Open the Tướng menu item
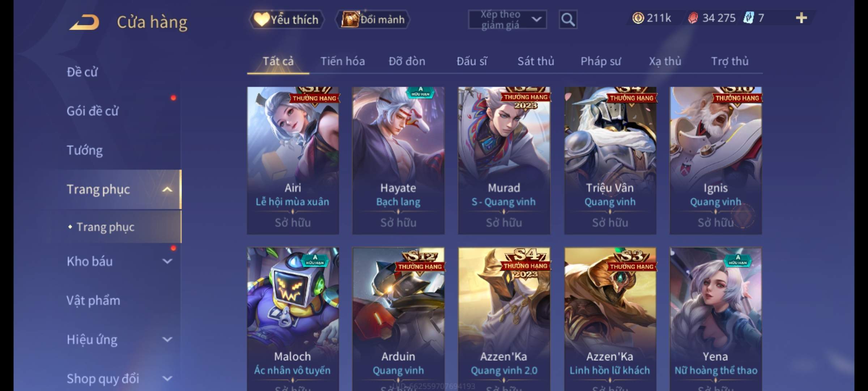Image resolution: width=868 pixels, height=391 pixels. click(85, 150)
